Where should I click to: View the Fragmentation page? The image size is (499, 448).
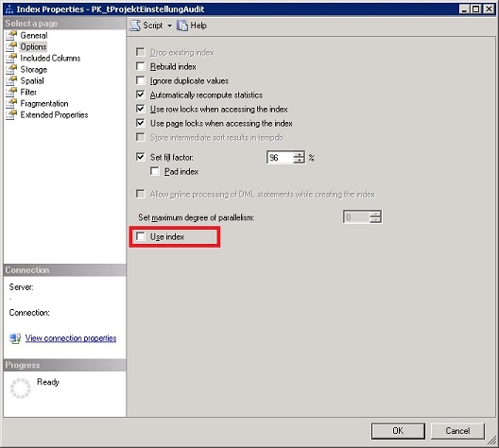coord(44,103)
